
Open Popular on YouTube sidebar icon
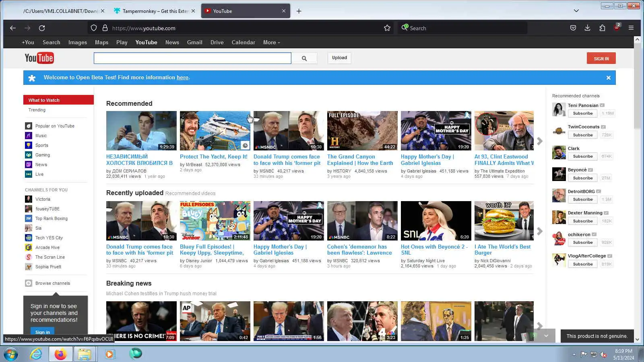click(x=29, y=126)
